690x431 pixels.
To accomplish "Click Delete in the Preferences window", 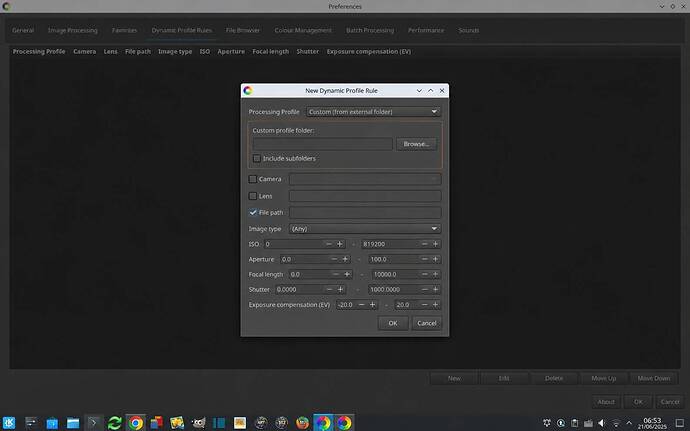I will (x=554, y=378).
